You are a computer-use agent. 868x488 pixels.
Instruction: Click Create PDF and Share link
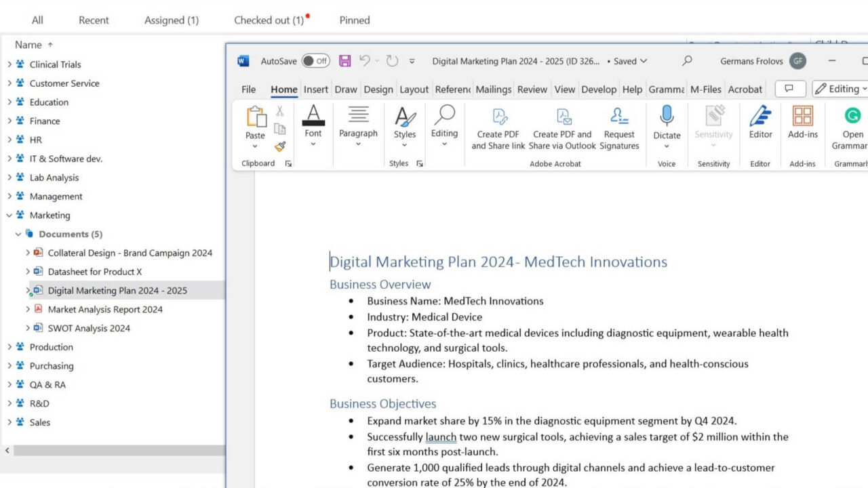point(498,128)
